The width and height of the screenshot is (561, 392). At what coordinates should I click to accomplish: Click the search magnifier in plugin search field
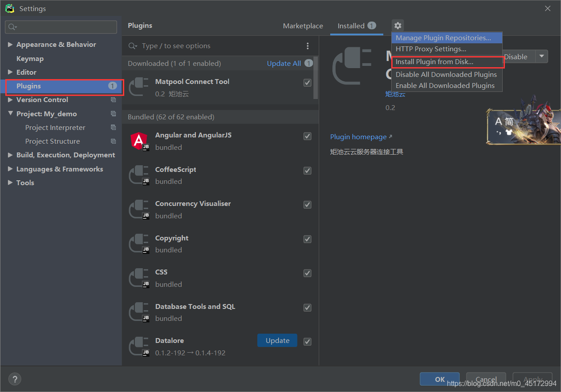(x=133, y=46)
